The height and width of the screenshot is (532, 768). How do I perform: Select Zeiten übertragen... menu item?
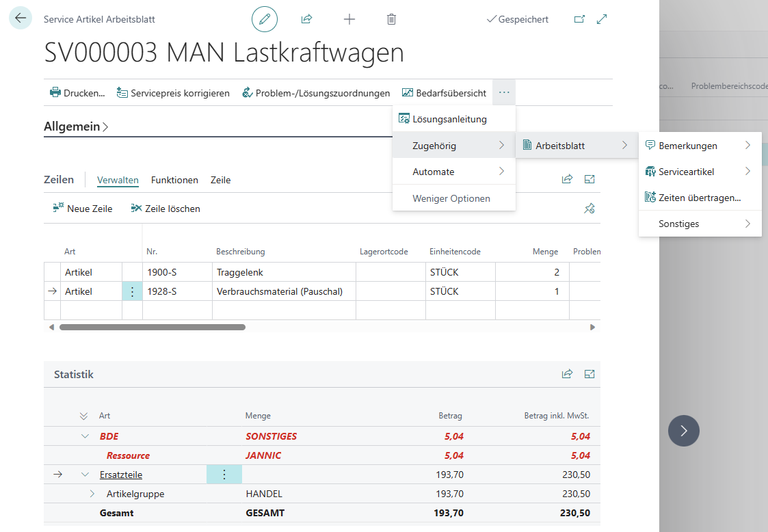700,198
